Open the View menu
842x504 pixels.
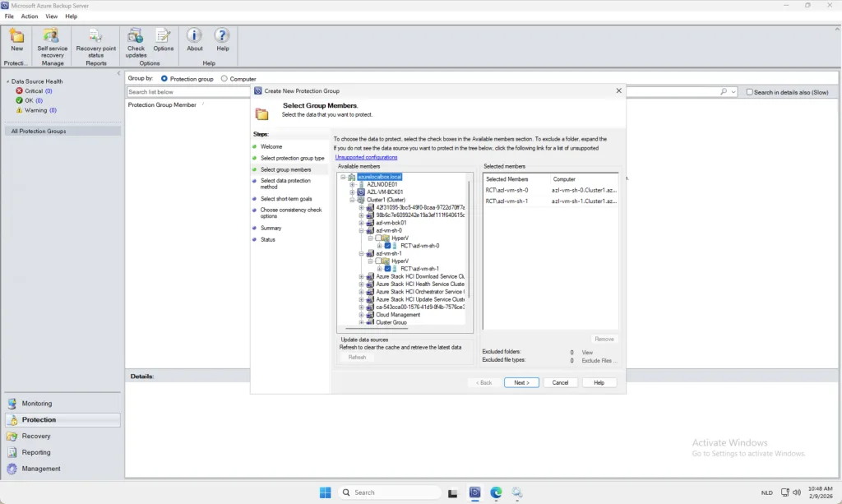pos(52,16)
